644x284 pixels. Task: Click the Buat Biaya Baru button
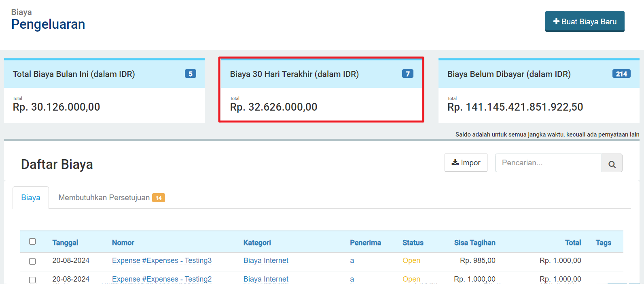click(x=585, y=21)
